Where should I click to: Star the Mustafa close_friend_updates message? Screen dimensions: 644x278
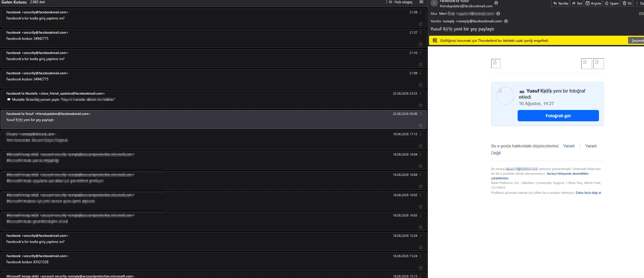[421, 105]
